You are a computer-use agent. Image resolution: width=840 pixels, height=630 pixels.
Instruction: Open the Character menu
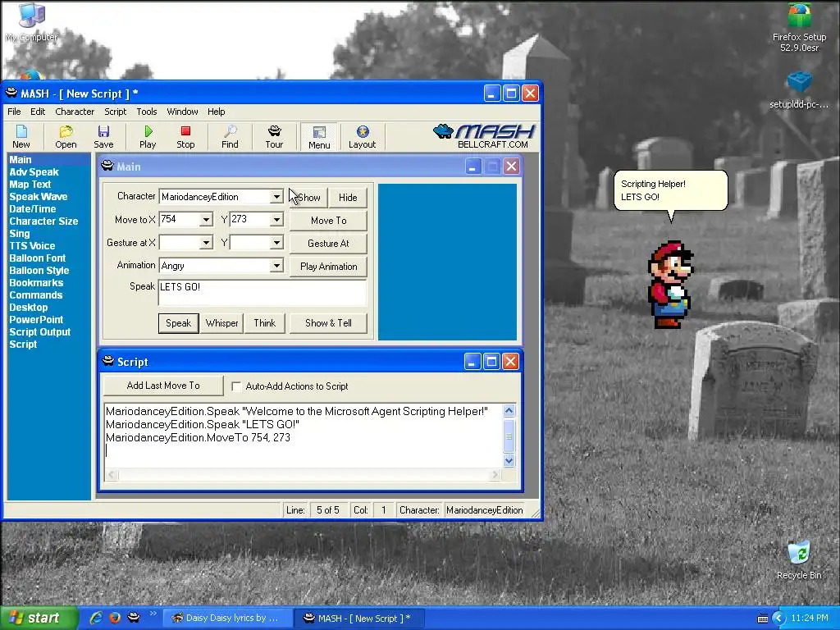[75, 112]
